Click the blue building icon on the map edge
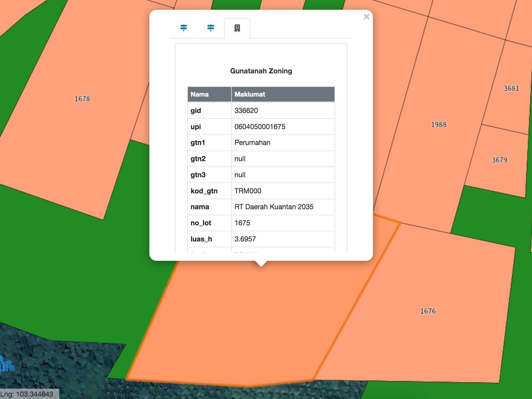The width and height of the screenshot is (532, 399). (x=7, y=364)
